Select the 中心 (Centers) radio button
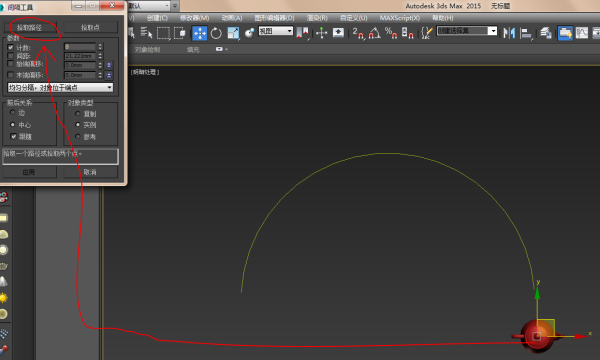600x360 pixels. 13,124
